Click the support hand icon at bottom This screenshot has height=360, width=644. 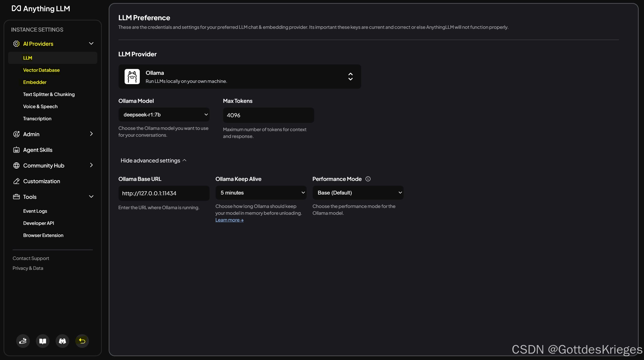point(23,341)
